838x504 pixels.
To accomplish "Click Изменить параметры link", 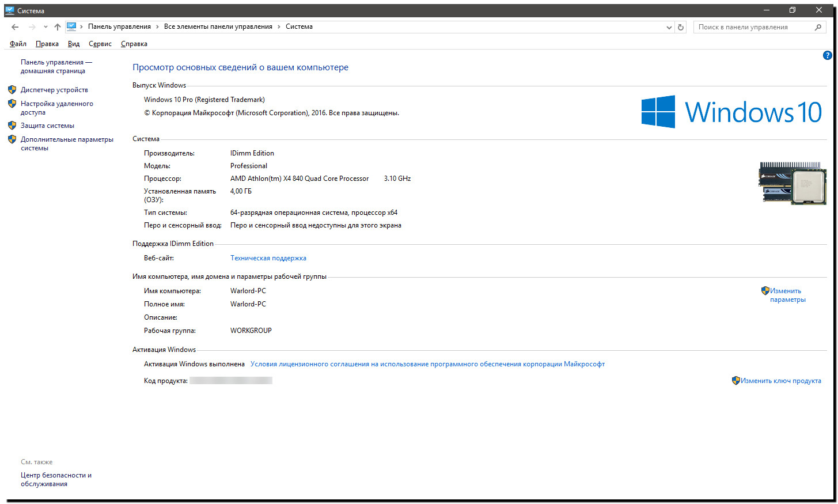I will (788, 295).
